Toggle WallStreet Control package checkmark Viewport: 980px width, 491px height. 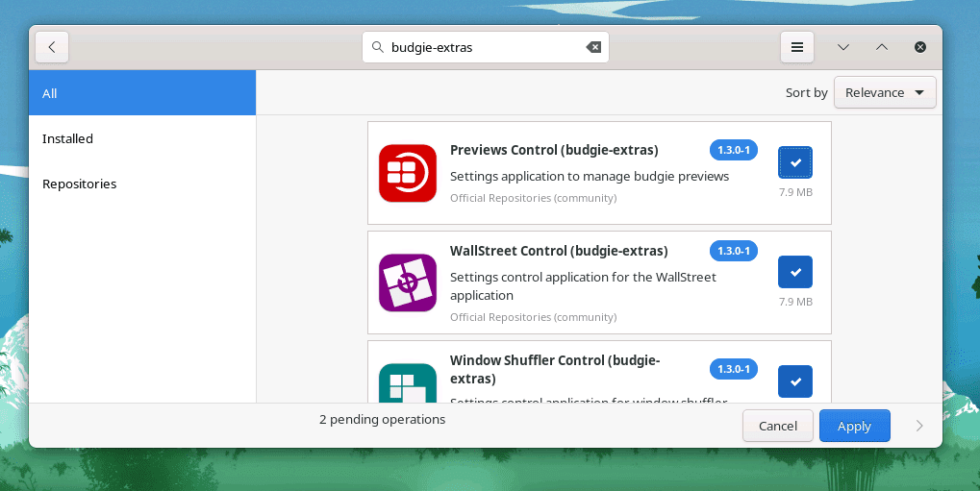[795, 272]
